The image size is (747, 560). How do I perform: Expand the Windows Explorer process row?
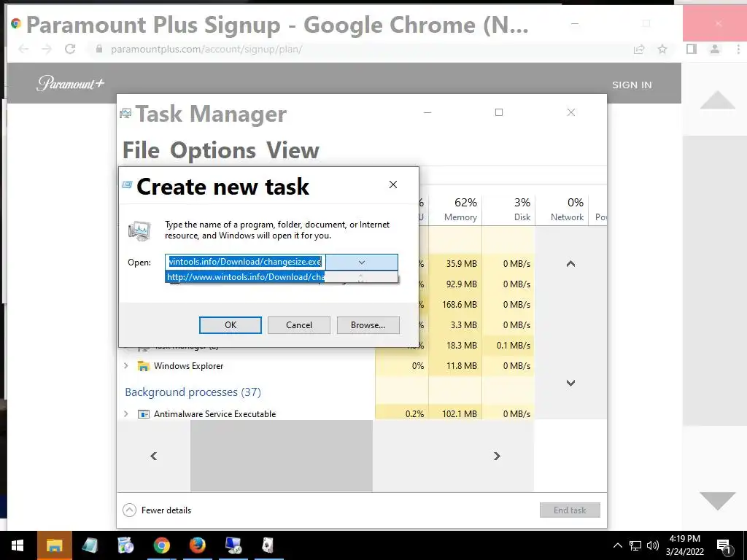pos(126,366)
